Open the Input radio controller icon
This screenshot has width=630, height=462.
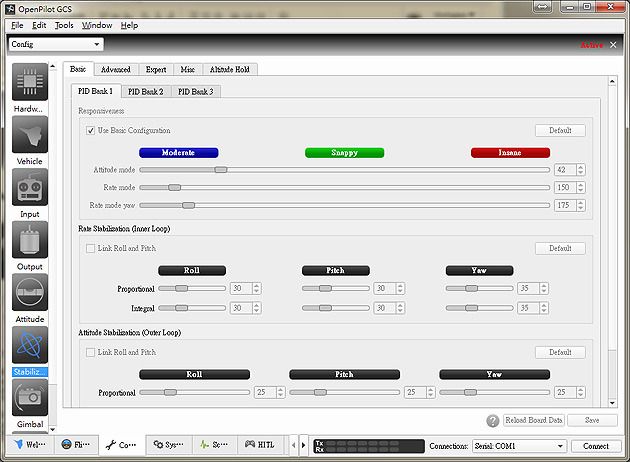(x=30, y=187)
